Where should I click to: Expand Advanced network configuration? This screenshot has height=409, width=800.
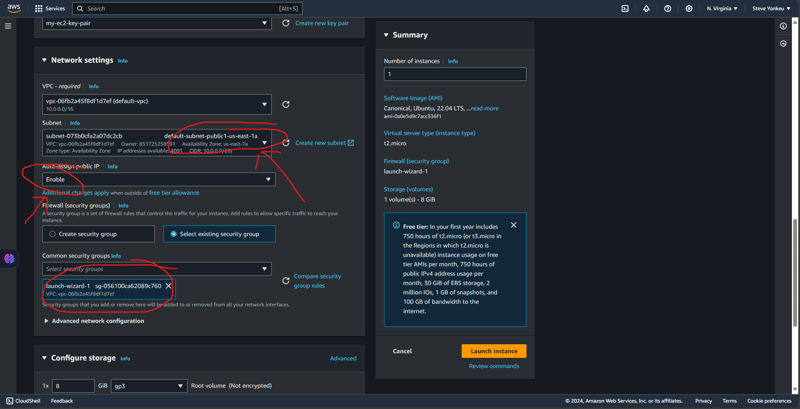(x=94, y=321)
